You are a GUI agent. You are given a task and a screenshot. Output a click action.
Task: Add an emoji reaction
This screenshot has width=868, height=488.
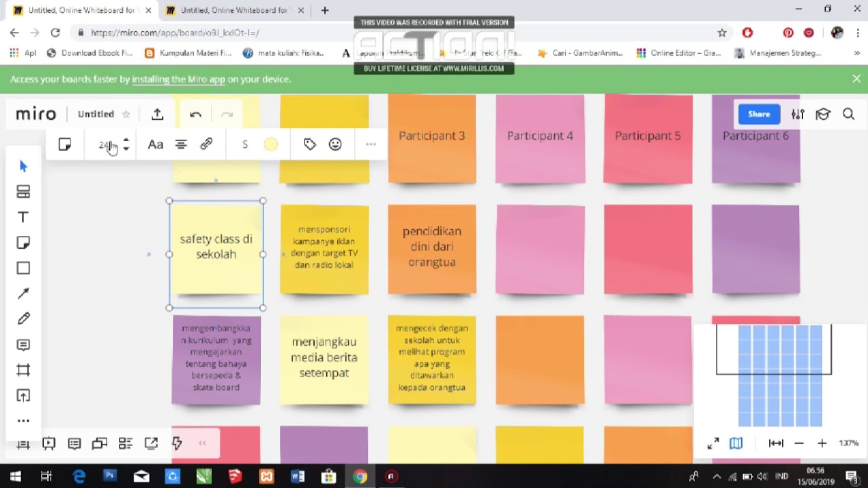335,144
